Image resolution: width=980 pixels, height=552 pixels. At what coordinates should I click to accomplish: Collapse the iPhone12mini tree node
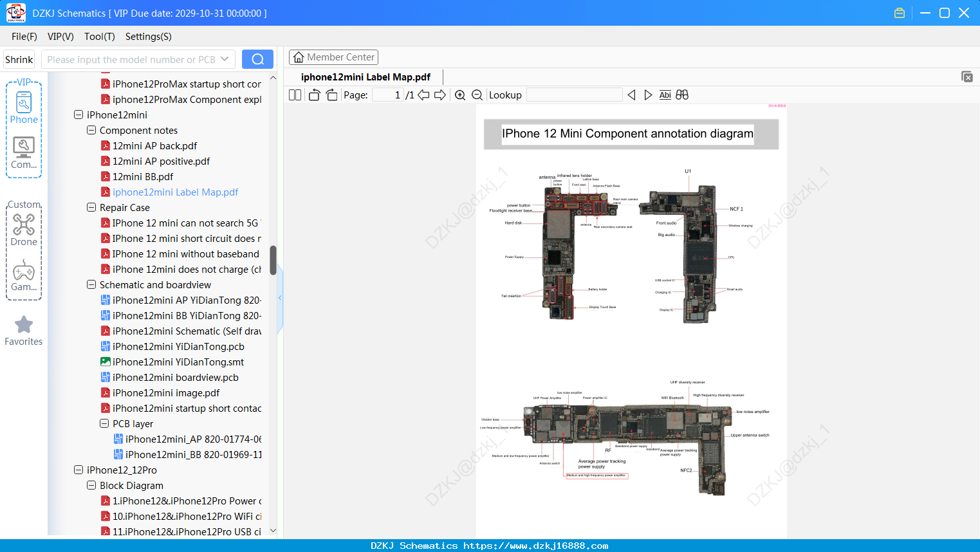coord(79,115)
